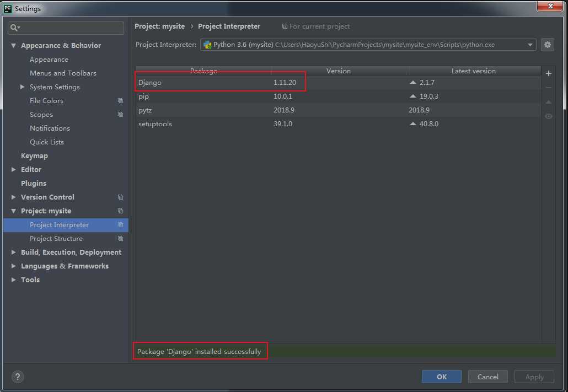The height and width of the screenshot is (392, 568).
Task: Open Project Structure settings
Action: 56,238
